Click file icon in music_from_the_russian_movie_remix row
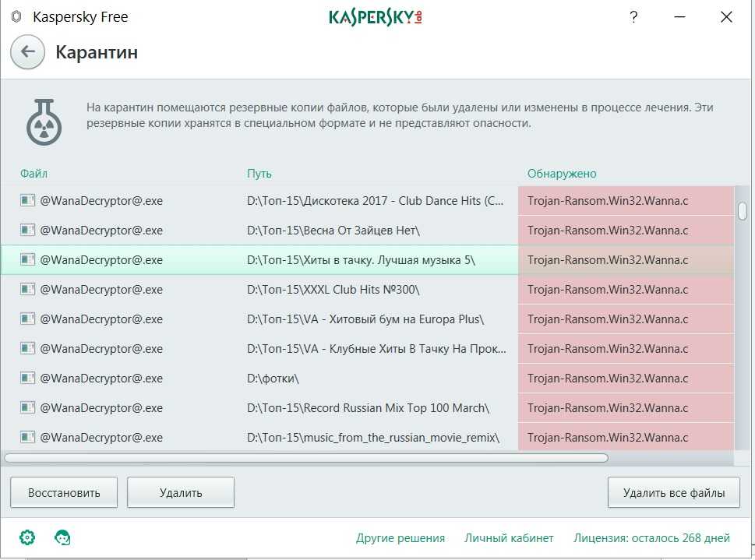 click(x=27, y=437)
